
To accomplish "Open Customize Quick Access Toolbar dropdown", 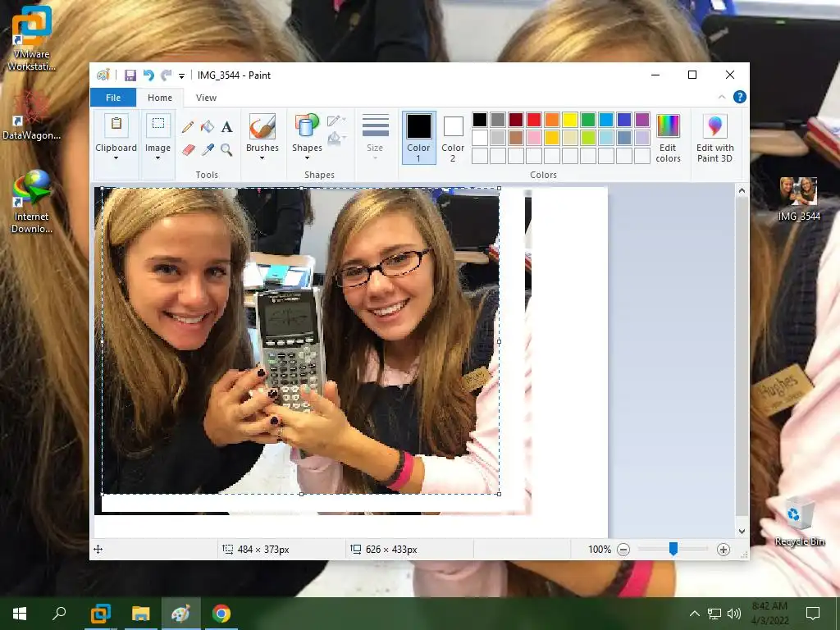I will pos(181,76).
